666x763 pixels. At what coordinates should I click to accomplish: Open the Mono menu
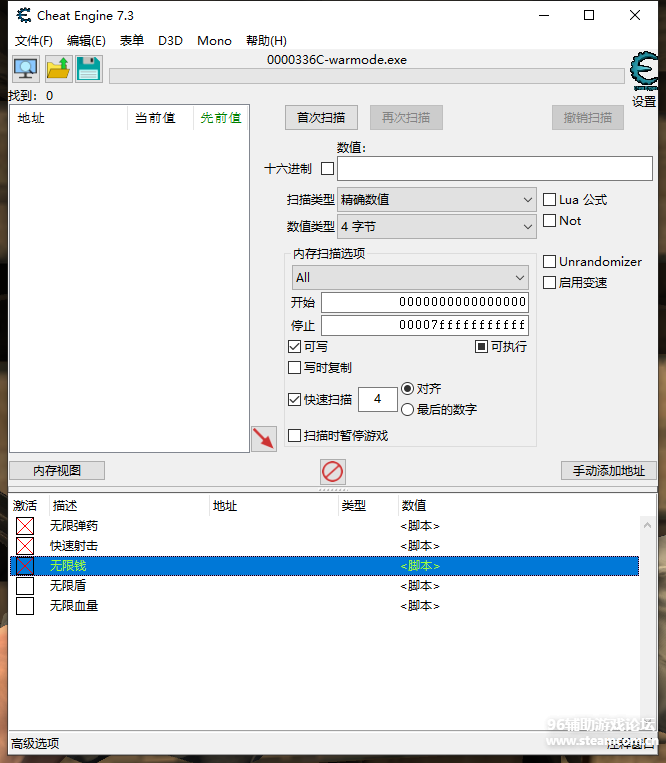click(214, 41)
